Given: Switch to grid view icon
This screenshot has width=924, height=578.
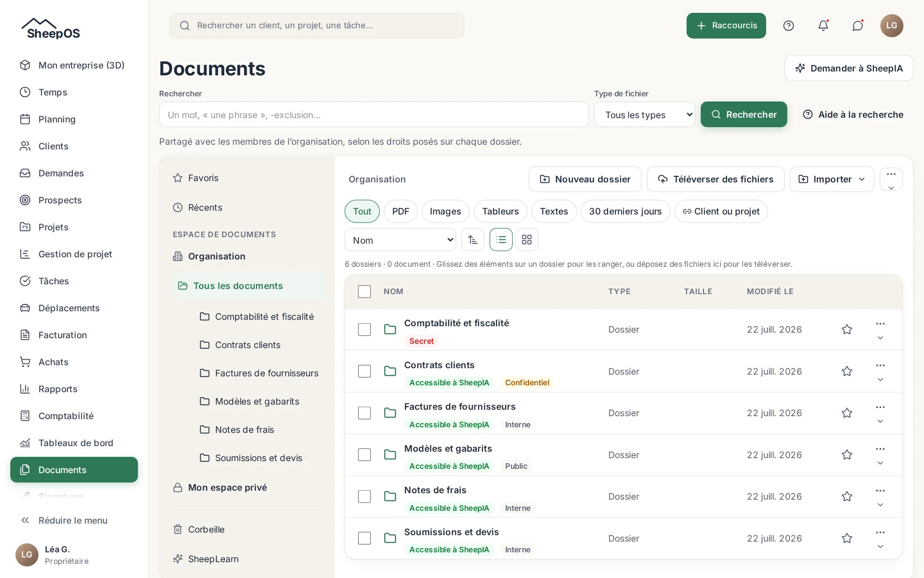Looking at the screenshot, I should click(527, 240).
